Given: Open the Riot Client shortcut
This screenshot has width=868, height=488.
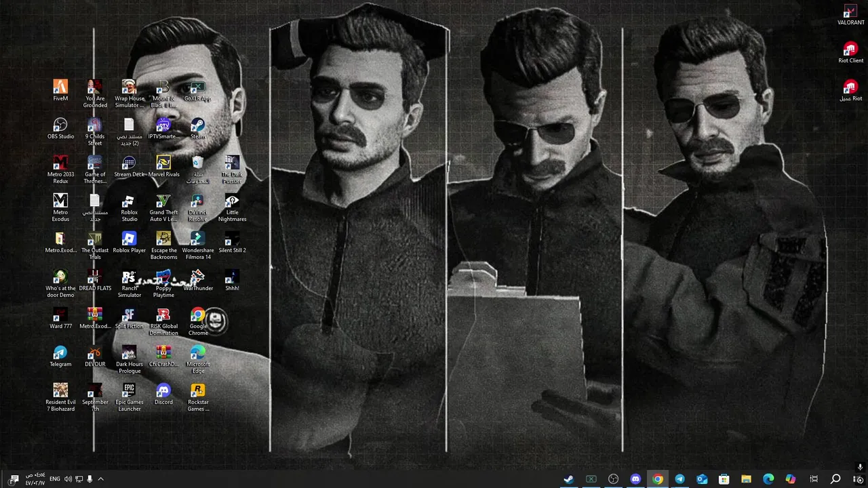Looking at the screenshot, I should click(x=850, y=53).
